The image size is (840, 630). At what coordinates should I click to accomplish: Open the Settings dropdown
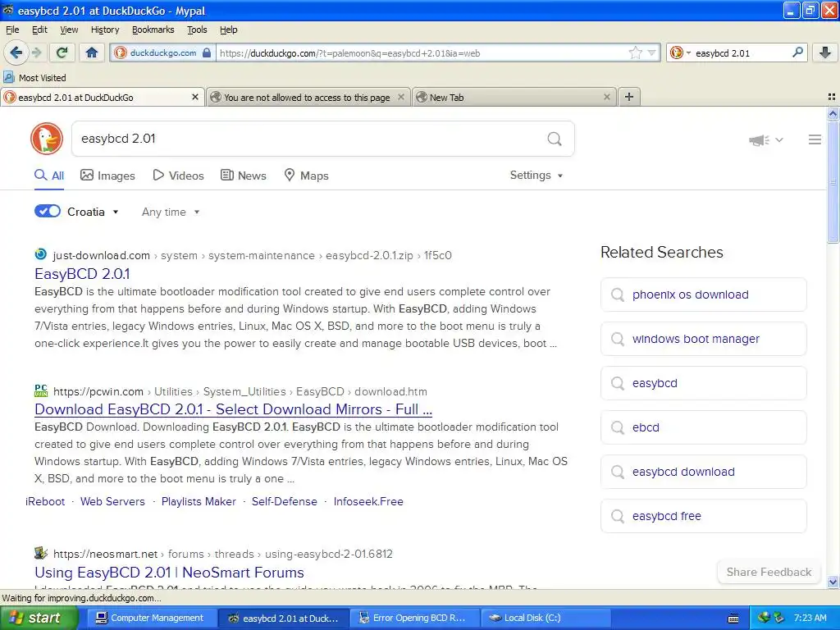pos(536,176)
